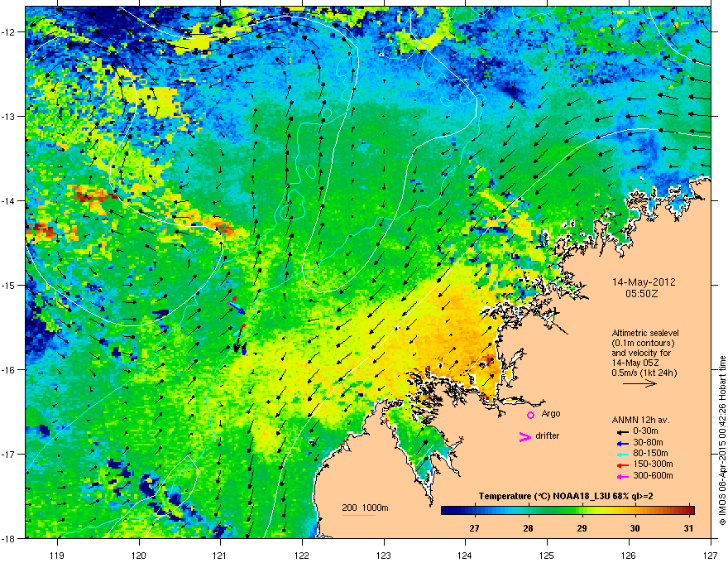This screenshot has width=728, height=563.
Task: Click the 'drifter' legend label
Action: (548, 435)
